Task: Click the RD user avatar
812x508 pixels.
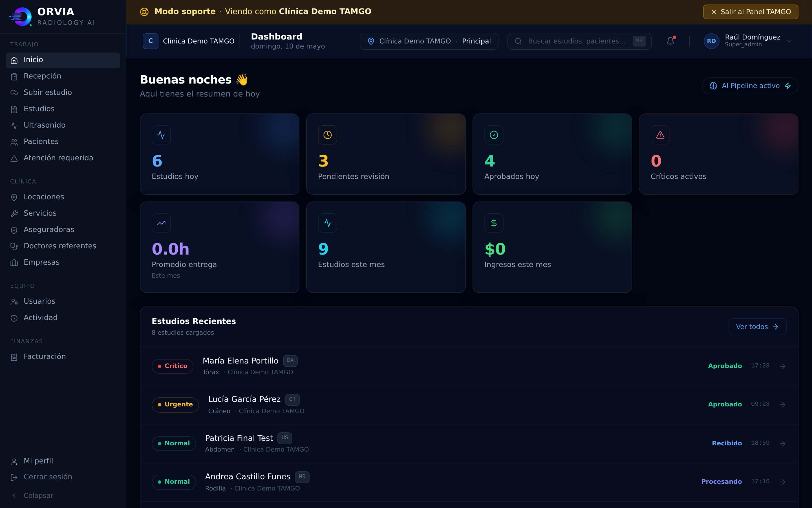Action: pos(711,41)
